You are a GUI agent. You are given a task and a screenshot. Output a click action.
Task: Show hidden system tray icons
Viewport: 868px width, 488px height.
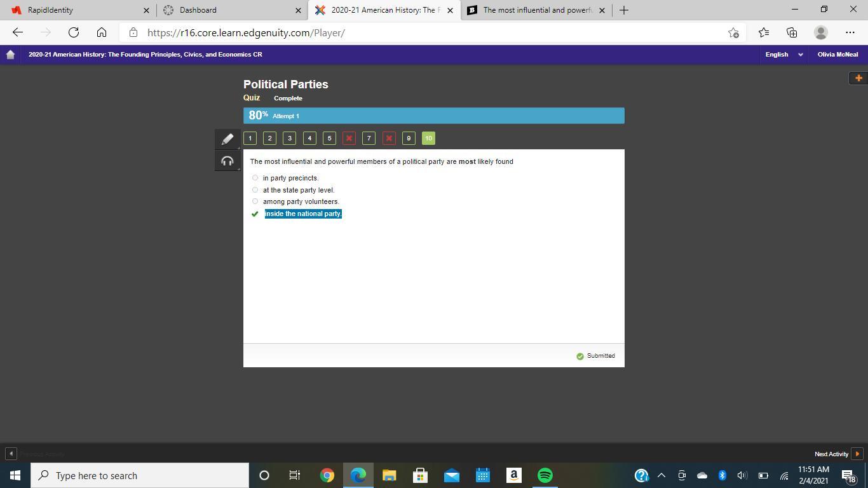[661, 475]
